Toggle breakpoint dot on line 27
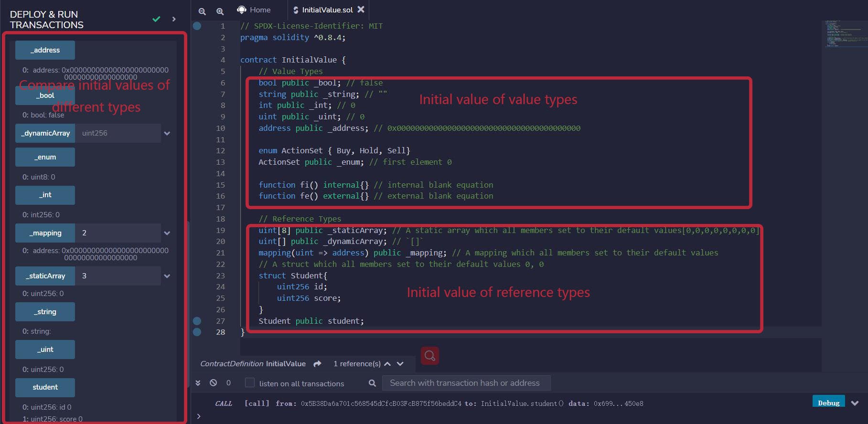The height and width of the screenshot is (424, 868). (197, 321)
